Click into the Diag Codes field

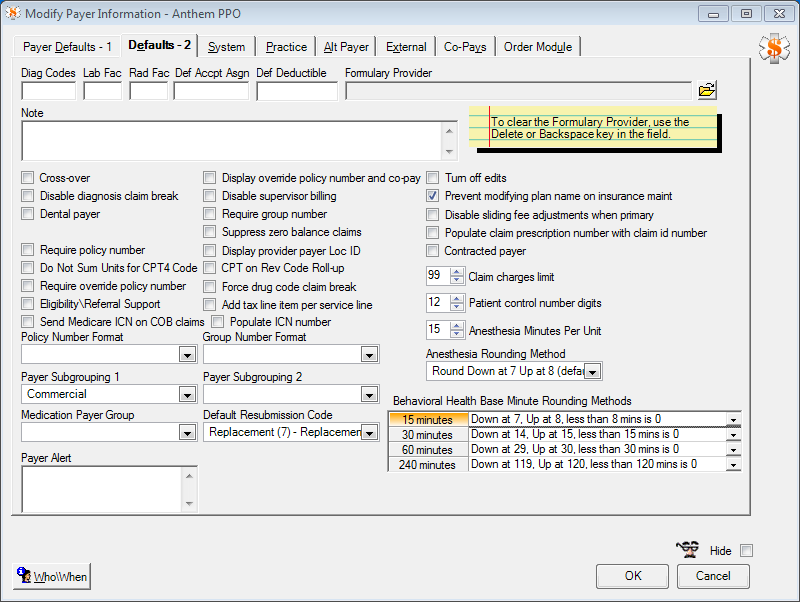(x=48, y=91)
